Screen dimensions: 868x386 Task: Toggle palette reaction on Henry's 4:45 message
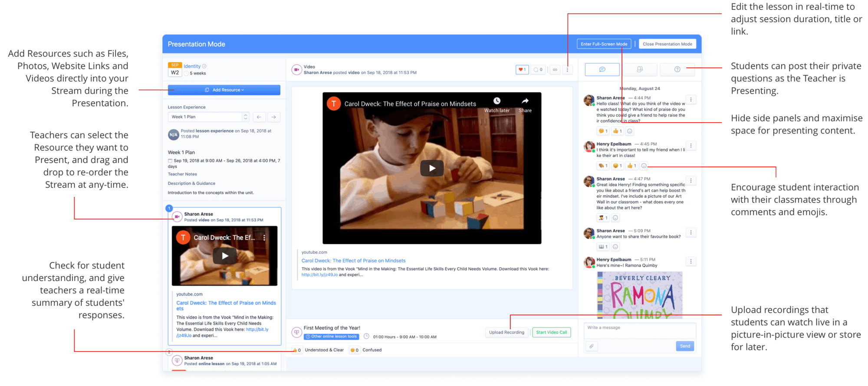[603, 166]
